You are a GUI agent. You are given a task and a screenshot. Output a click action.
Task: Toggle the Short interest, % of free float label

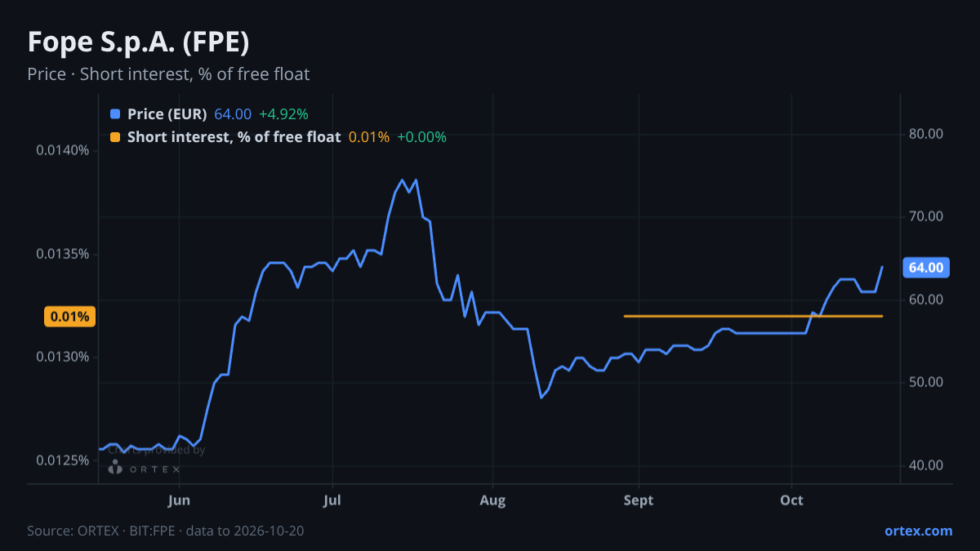pos(234,137)
